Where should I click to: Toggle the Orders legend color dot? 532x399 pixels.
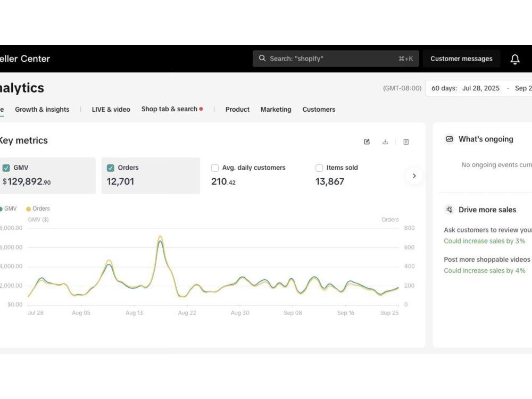pos(29,209)
